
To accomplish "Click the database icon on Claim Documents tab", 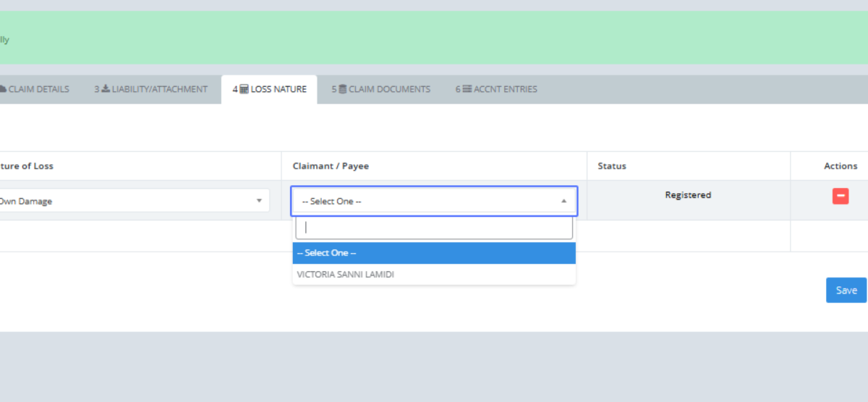I will click(x=343, y=90).
